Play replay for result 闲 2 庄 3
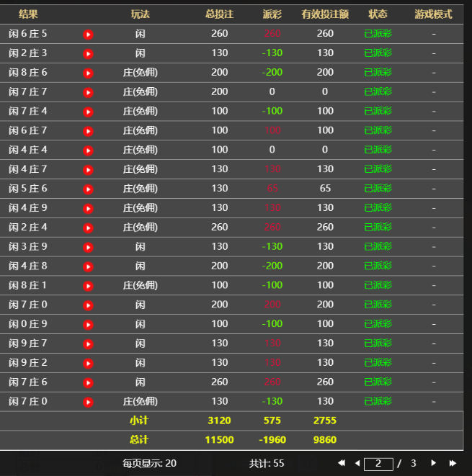The image size is (472, 476). 88,53
